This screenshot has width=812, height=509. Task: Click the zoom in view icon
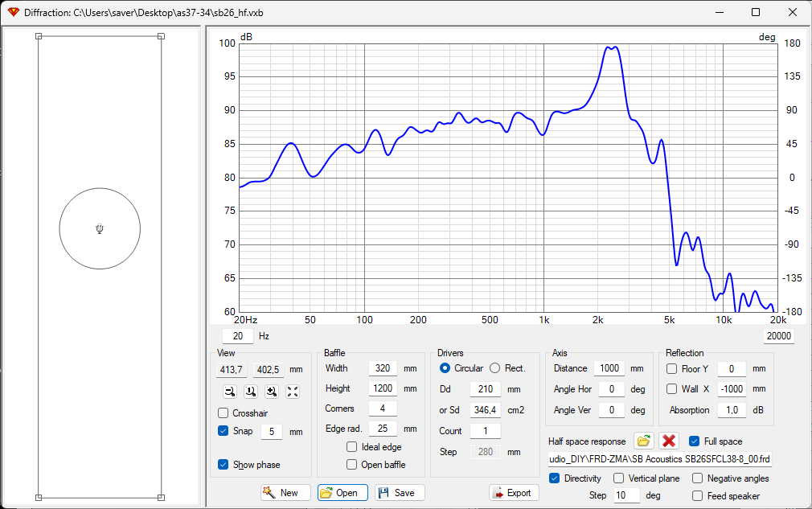pos(272,392)
